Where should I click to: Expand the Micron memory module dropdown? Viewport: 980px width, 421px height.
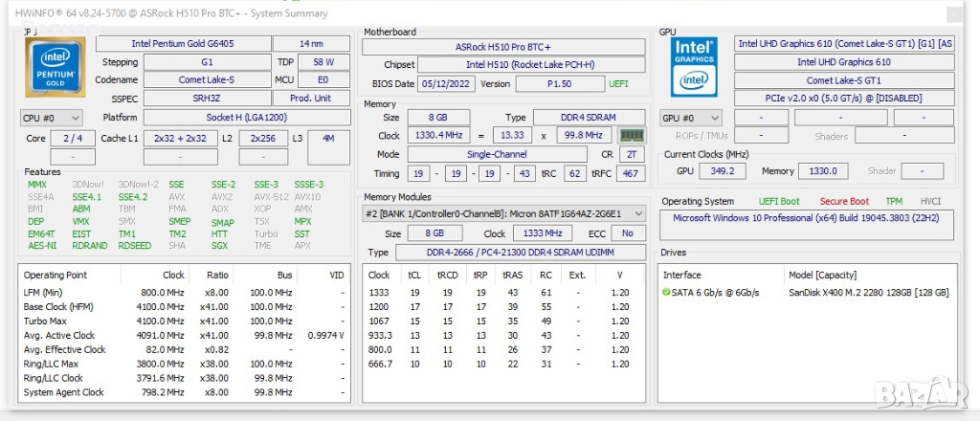639,214
